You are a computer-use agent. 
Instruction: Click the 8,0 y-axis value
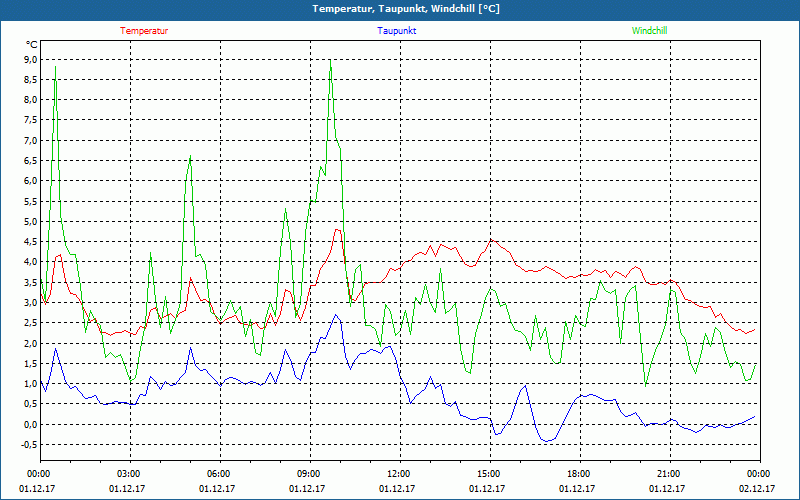pyautogui.click(x=31, y=99)
